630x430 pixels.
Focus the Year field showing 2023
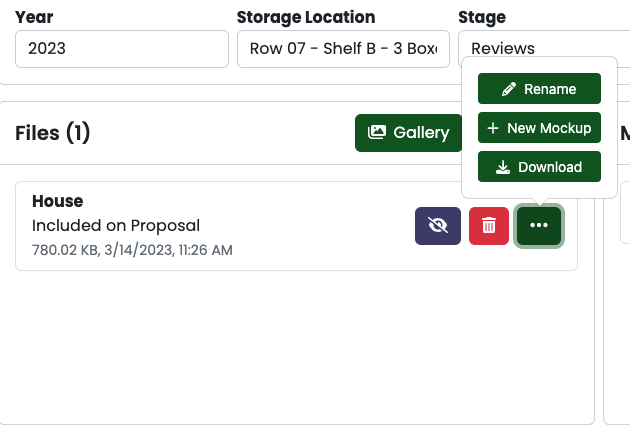tap(122, 49)
